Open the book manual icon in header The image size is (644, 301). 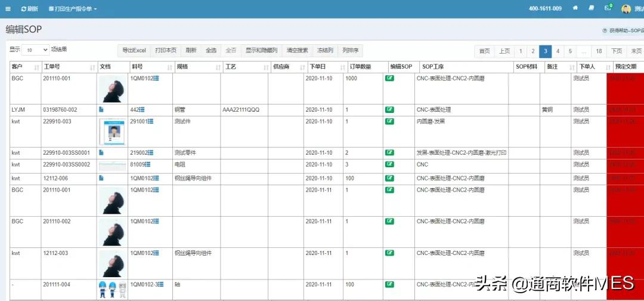pos(591,8)
